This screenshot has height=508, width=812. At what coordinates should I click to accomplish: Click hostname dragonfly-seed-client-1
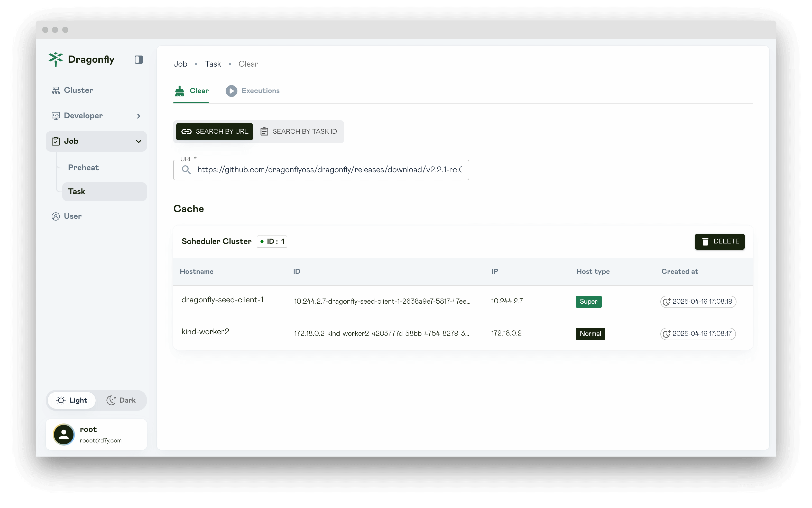click(x=222, y=300)
